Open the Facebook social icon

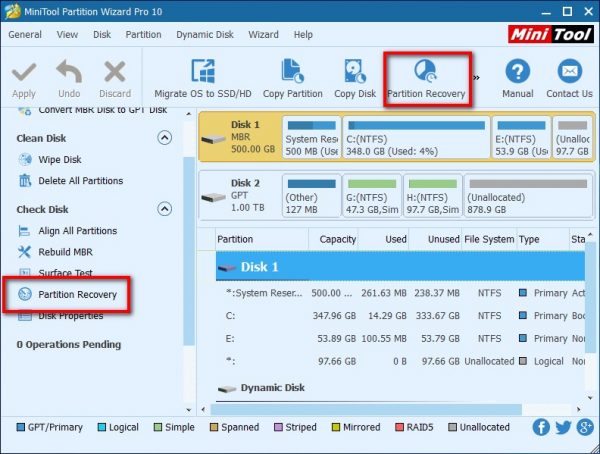click(x=541, y=427)
